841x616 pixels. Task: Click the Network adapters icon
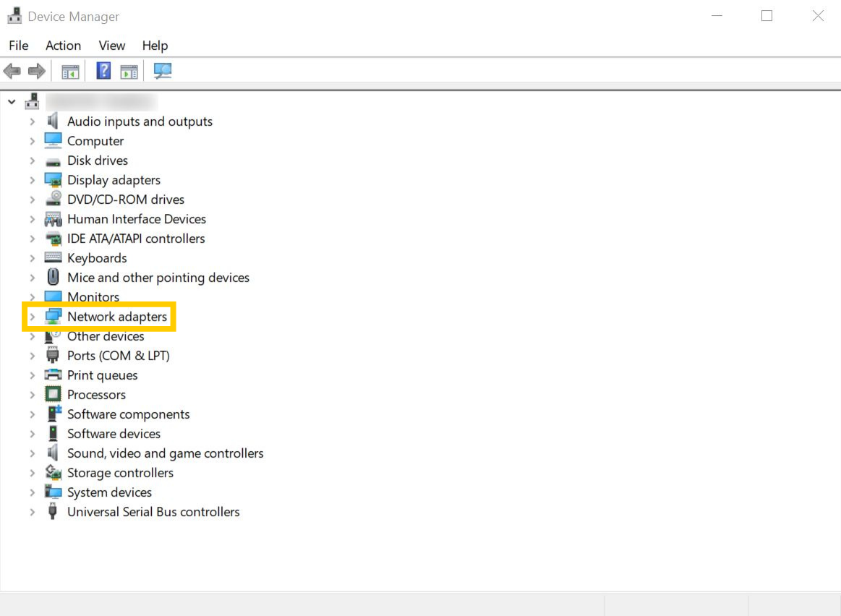coord(53,317)
